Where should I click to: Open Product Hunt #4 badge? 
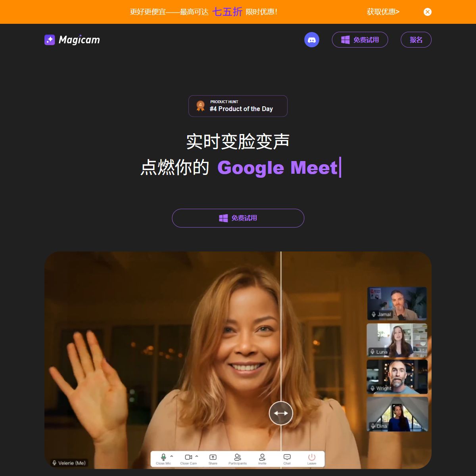coord(238,106)
